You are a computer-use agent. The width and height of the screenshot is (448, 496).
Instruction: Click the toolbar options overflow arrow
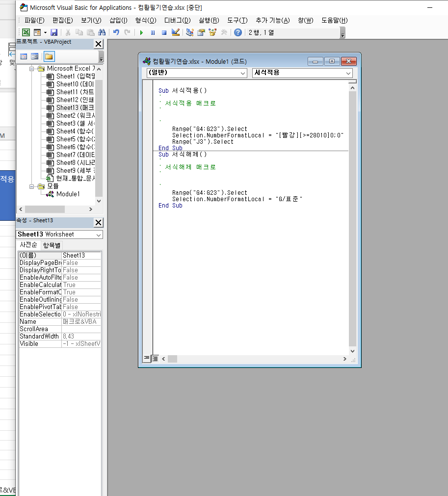pyautogui.click(x=343, y=33)
